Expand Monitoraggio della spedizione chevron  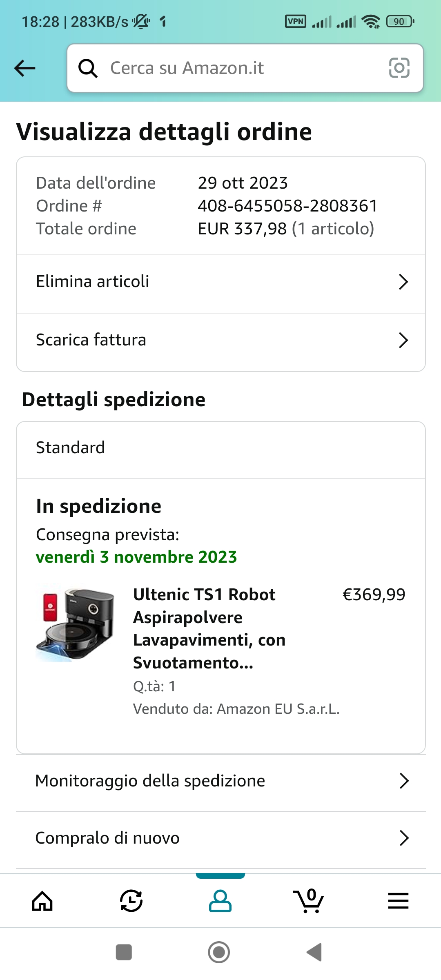click(404, 781)
